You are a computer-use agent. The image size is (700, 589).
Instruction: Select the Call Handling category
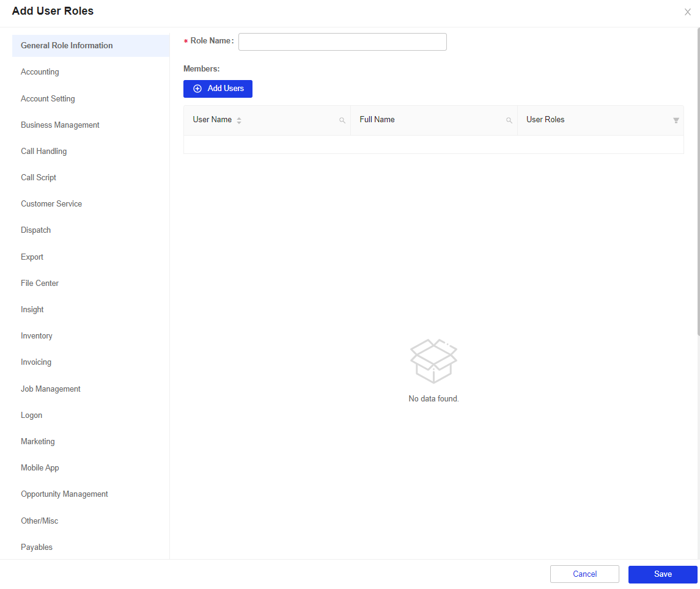click(43, 151)
